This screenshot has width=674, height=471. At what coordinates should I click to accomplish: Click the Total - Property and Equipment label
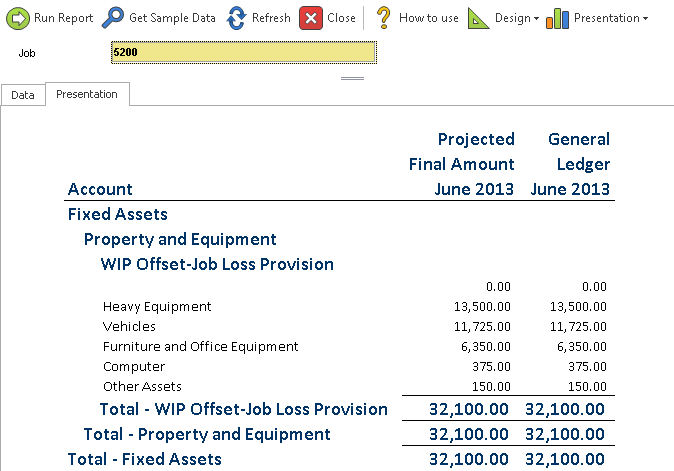point(207,434)
